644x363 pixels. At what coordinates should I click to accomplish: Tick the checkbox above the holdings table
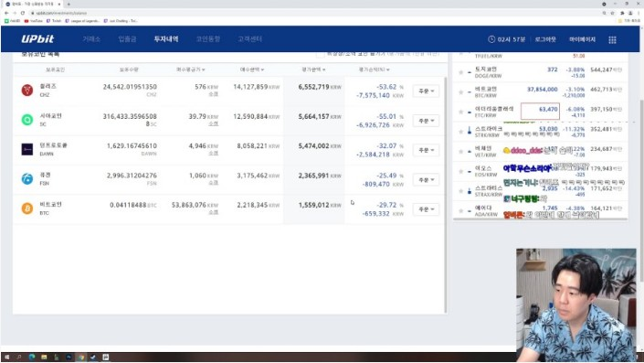click(320, 54)
